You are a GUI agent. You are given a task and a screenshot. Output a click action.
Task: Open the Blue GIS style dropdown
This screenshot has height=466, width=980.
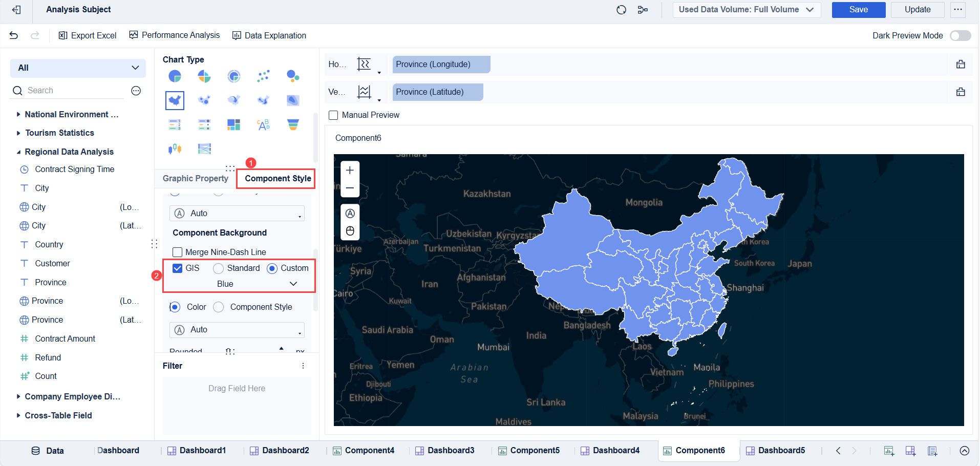pyautogui.click(x=238, y=284)
